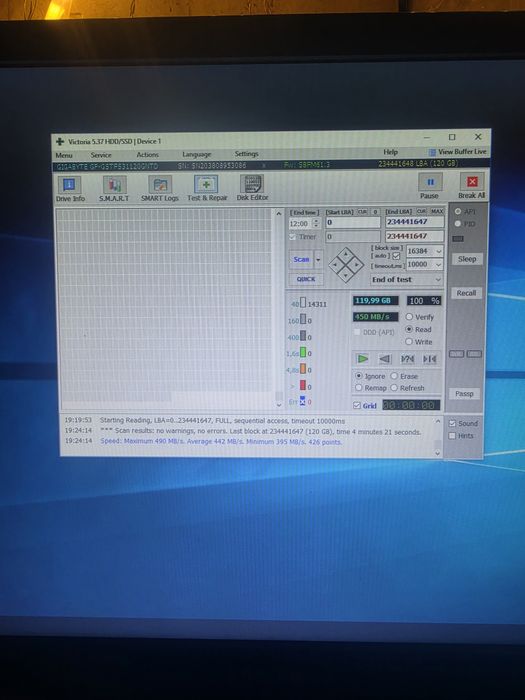Screen dimensions: 525x700
Task: Click the light gray 160 ms block indicator
Action: pos(303,320)
